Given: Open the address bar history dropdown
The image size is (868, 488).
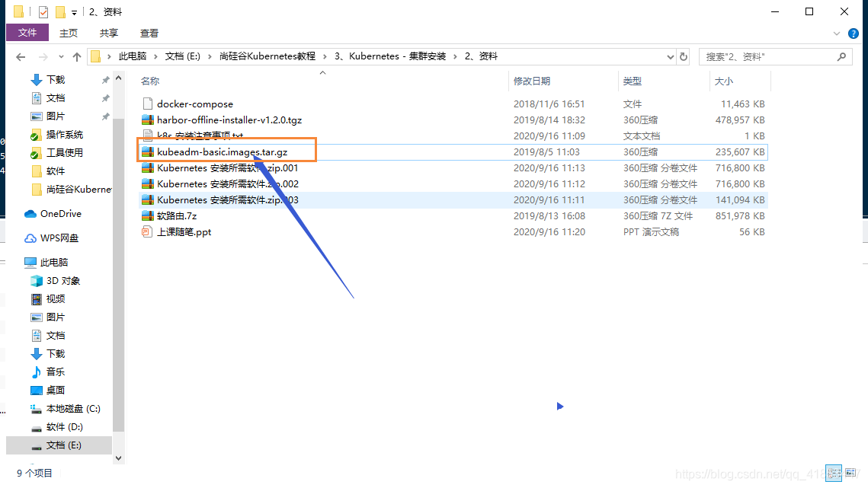Looking at the screenshot, I should click(670, 56).
